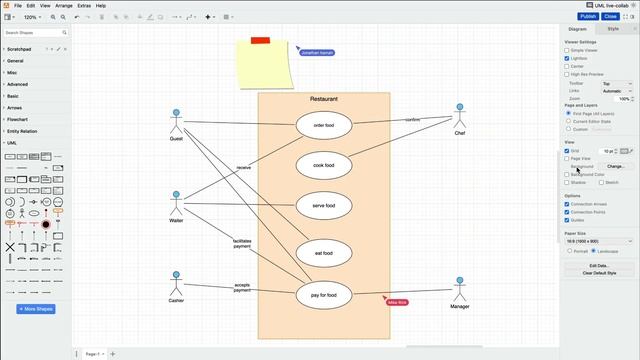Viewport: 640px width, 360px height.
Task: Select the Page-1 tab
Action: (95, 354)
